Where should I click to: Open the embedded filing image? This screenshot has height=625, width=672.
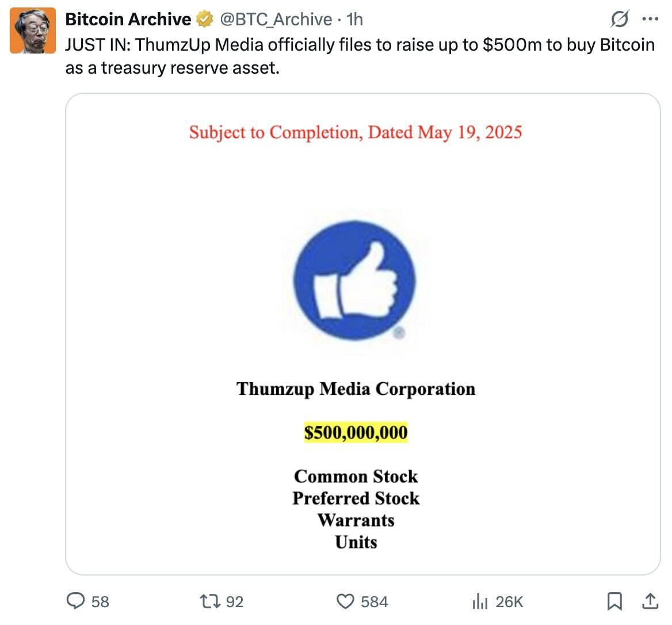(x=362, y=334)
